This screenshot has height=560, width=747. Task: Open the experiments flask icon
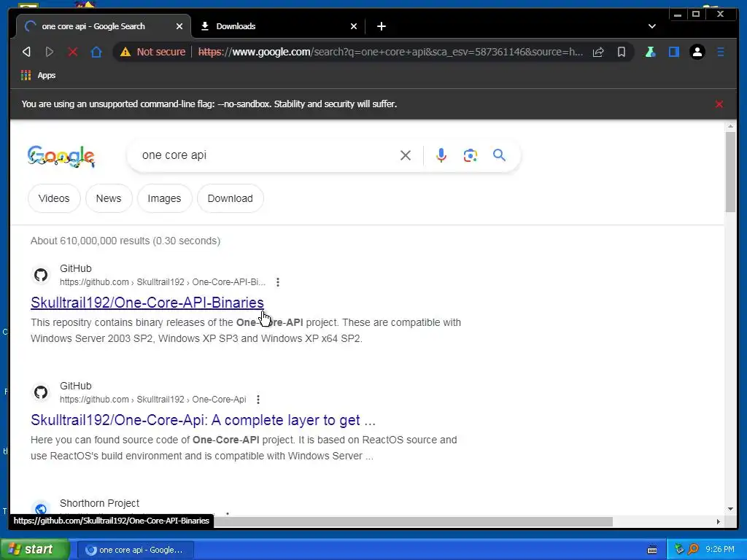650,52
